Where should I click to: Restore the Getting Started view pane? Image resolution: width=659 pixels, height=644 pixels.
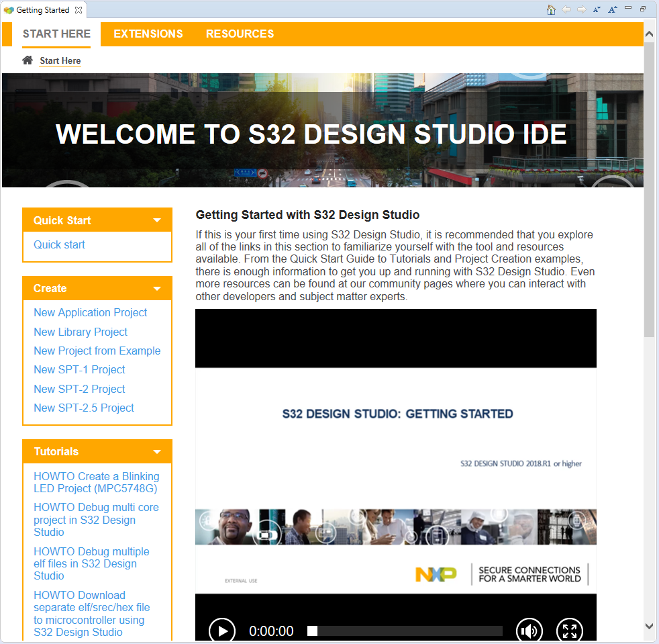pyautogui.click(x=643, y=9)
